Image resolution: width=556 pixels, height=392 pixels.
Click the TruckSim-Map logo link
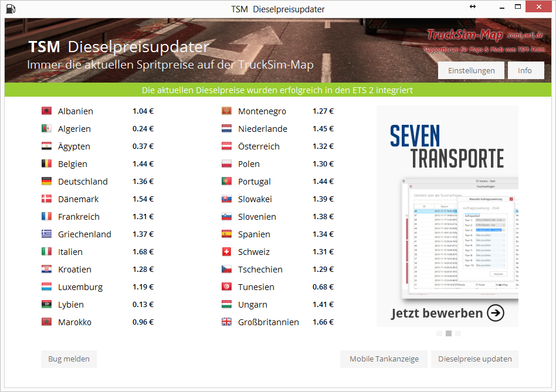pos(484,35)
